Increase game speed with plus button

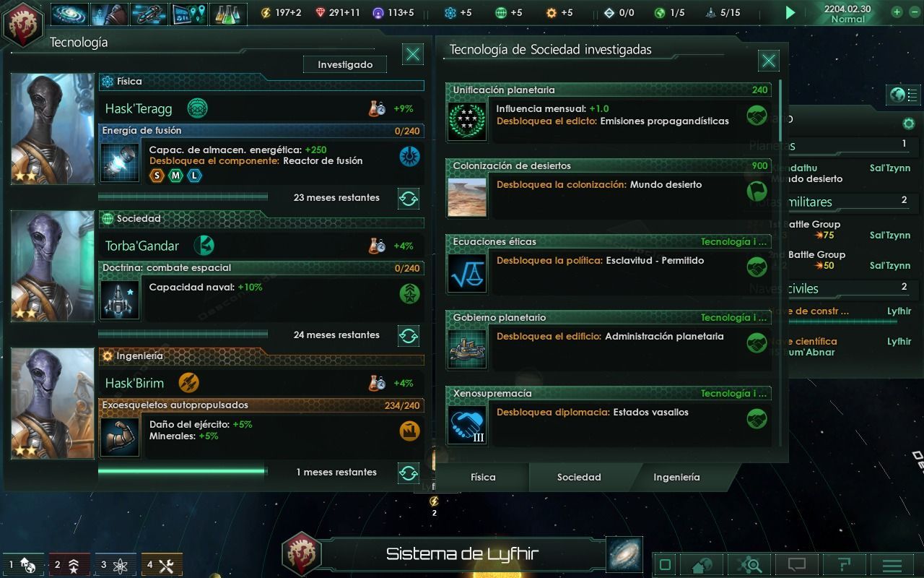897,12
